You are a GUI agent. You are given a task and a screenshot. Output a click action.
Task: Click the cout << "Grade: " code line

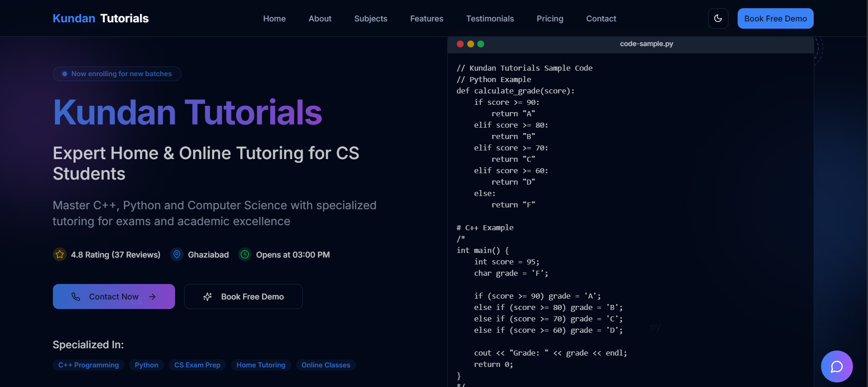pos(551,353)
